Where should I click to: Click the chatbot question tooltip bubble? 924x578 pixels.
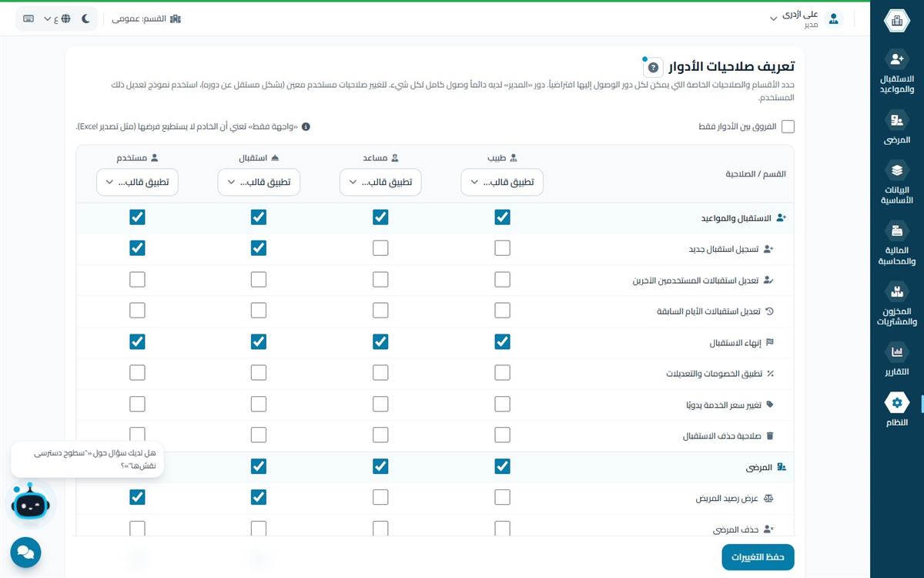click(87, 459)
